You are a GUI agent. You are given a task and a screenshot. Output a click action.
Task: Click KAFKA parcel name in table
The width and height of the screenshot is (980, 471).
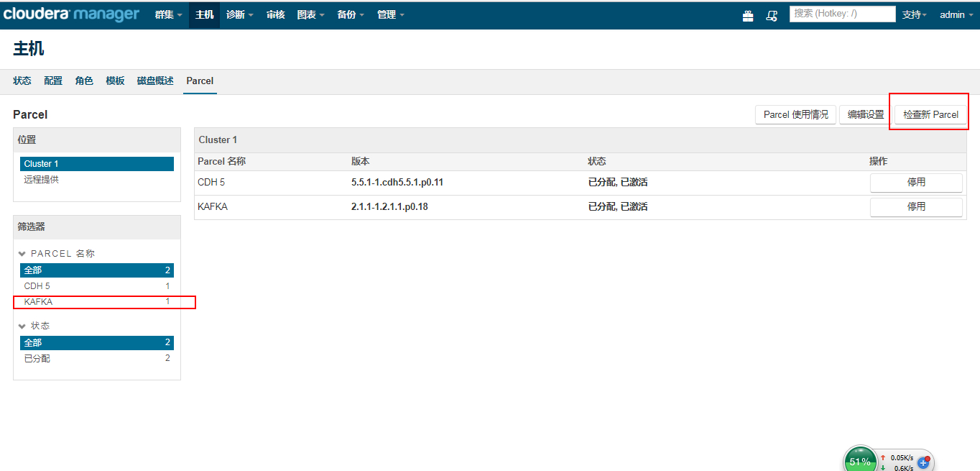(x=213, y=207)
